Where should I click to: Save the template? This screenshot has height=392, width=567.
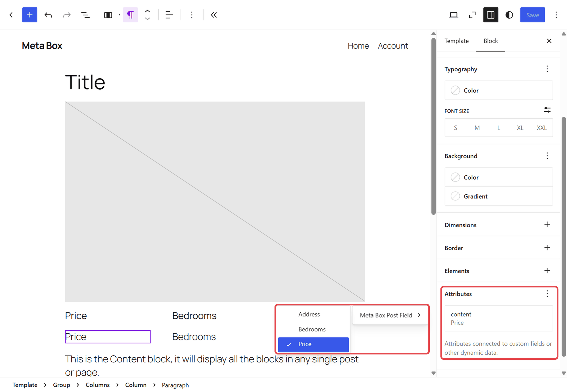[532, 15]
